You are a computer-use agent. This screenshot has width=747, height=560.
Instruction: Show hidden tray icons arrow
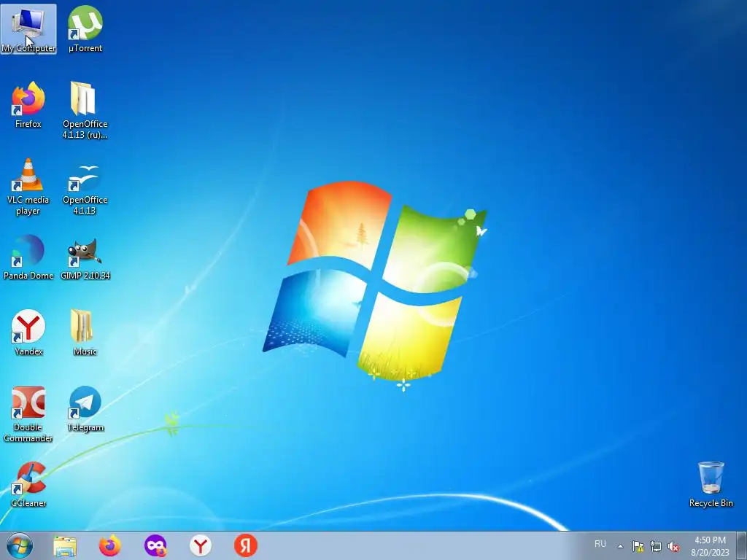click(620, 546)
